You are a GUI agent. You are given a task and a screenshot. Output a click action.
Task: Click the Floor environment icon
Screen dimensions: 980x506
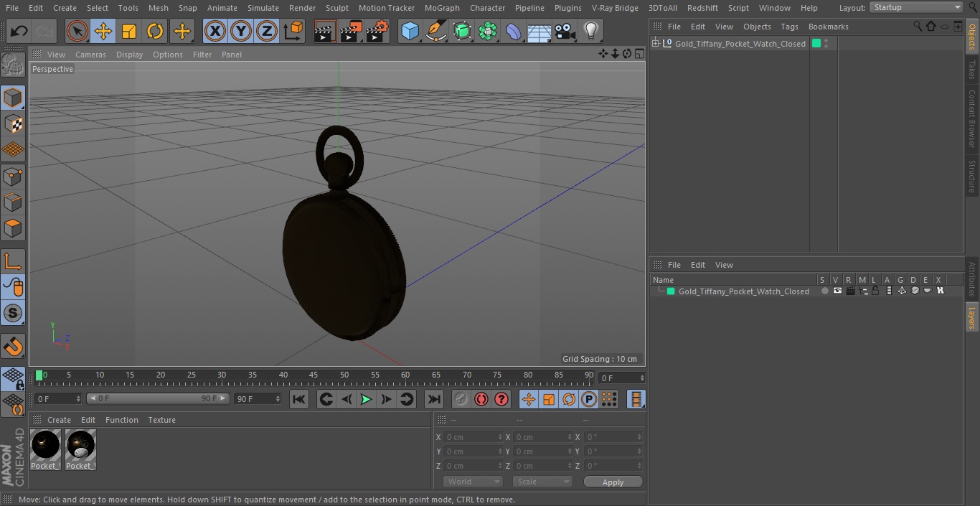540,32
